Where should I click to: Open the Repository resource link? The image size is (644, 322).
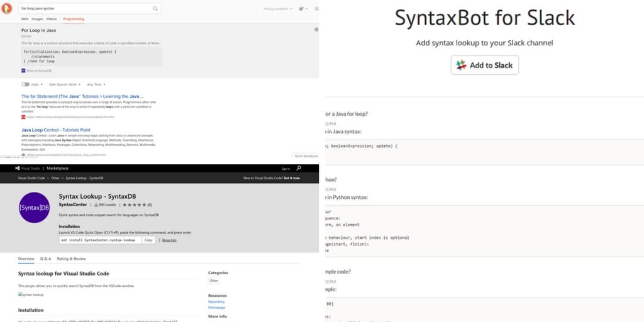[x=216, y=301]
